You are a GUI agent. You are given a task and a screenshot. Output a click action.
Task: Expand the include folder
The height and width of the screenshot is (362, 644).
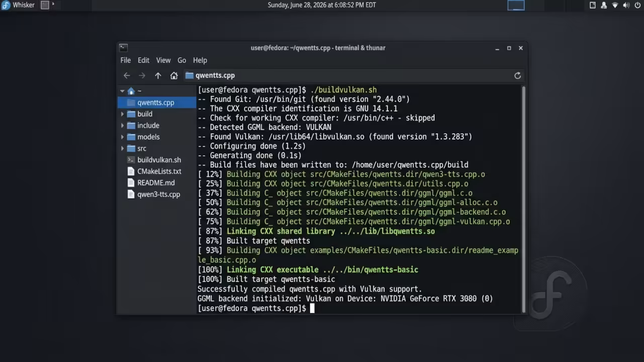pos(122,126)
